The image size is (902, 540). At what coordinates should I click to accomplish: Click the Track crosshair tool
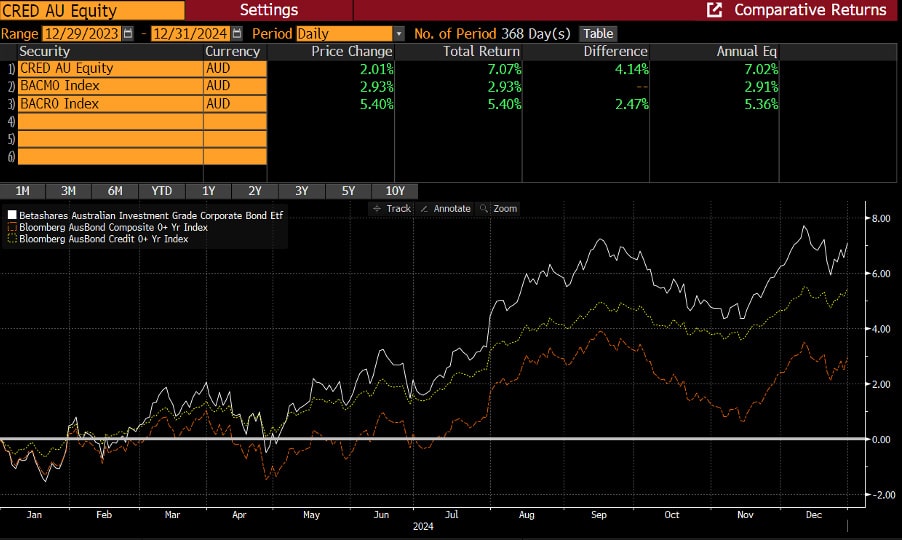pyautogui.click(x=391, y=209)
